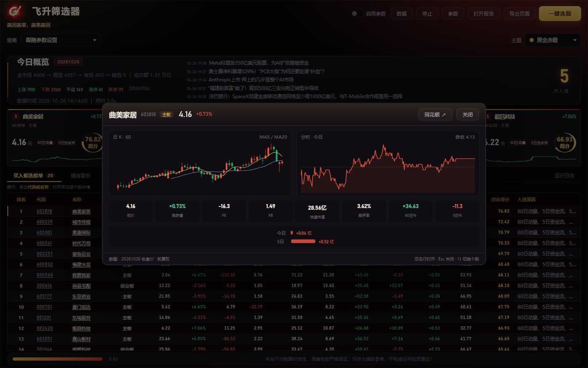Click the 60日% +34.63 stat tile
Viewport: 588px width, 368px height.
tap(410, 211)
